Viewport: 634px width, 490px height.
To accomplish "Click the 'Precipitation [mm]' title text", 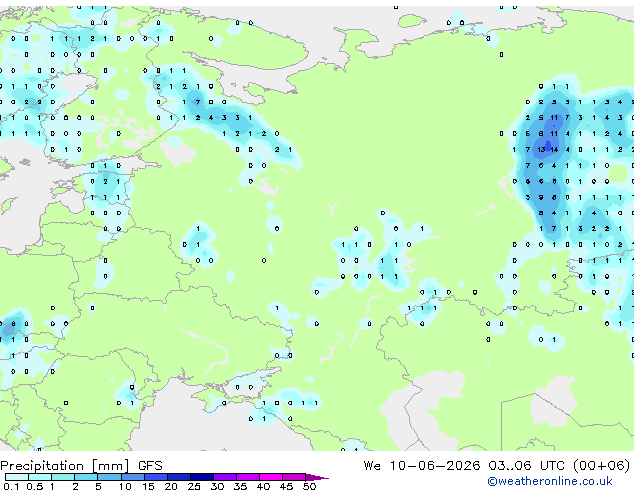I will click(x=65, y=466).
